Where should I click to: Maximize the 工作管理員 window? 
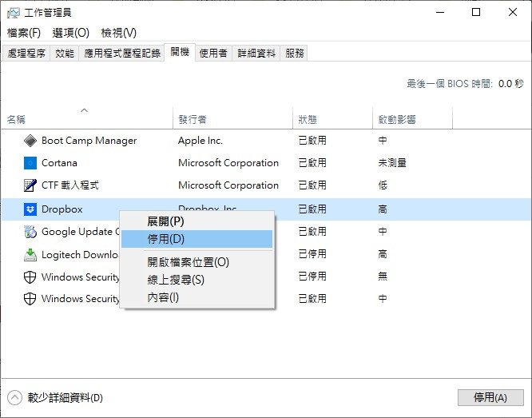tap(476, 13)
